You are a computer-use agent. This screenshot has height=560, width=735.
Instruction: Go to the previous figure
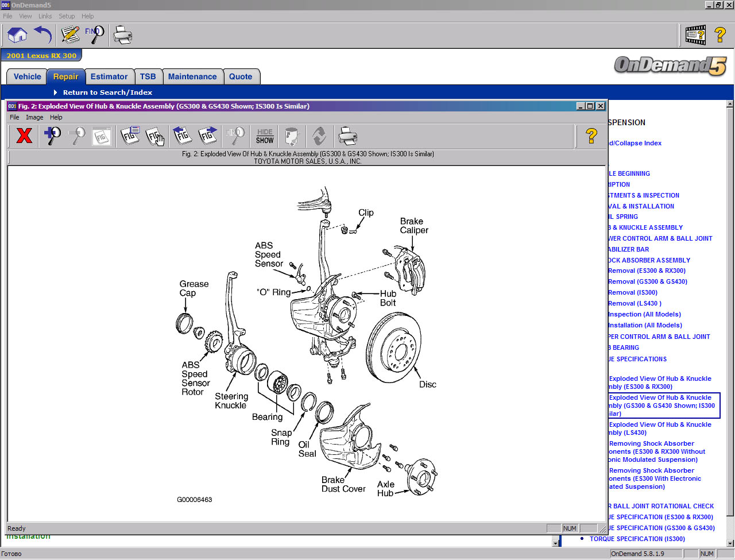point(182,136)
